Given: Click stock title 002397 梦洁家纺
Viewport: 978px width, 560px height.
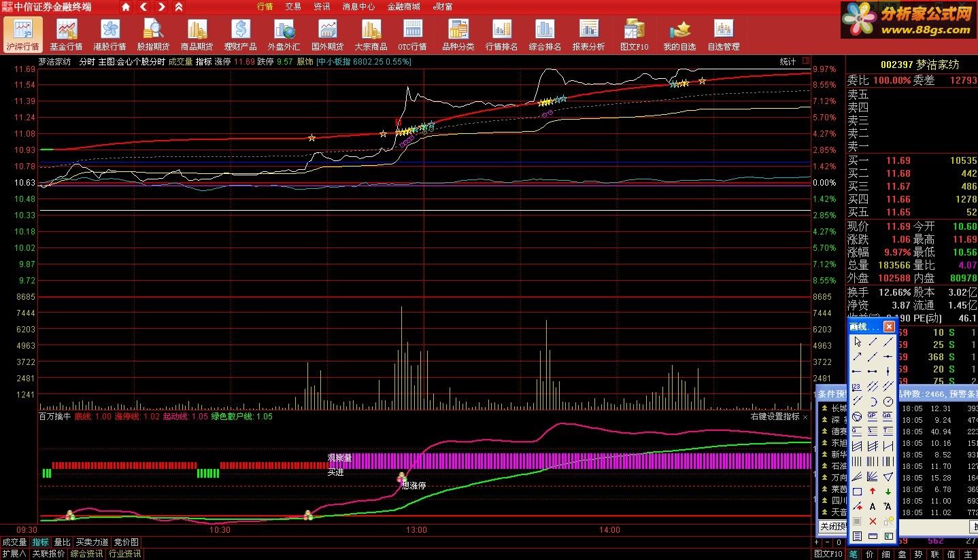Looking at the screenshot, I should (920, 65).
